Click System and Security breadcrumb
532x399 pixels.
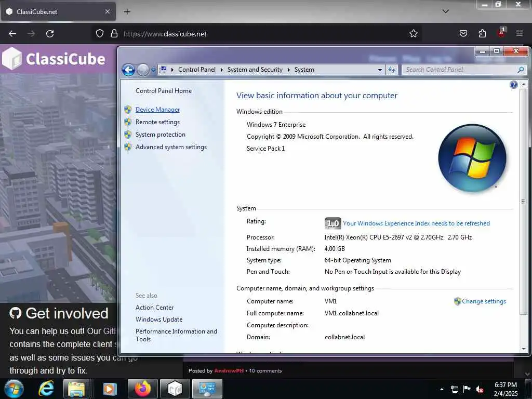(255, 70)
